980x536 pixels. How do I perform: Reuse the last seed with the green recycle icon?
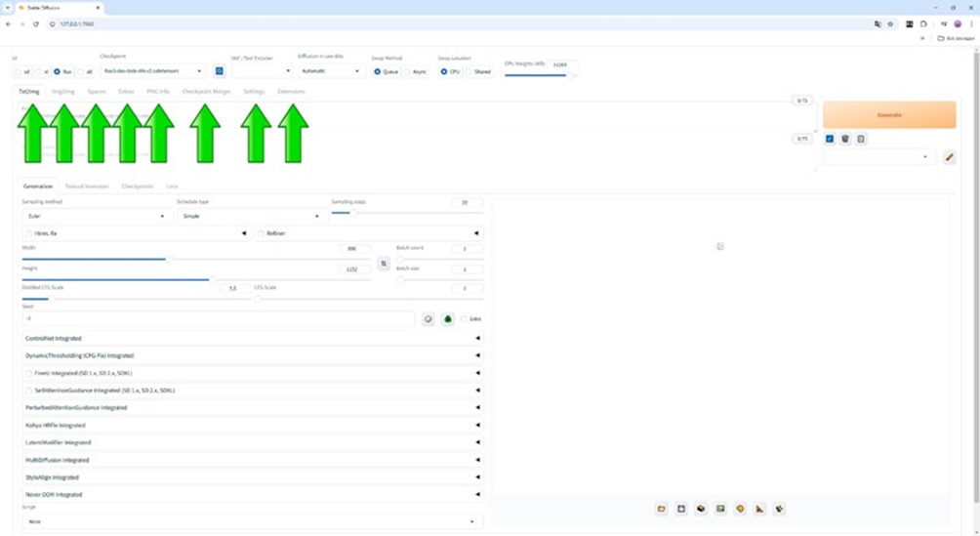(x=447, y=319)
